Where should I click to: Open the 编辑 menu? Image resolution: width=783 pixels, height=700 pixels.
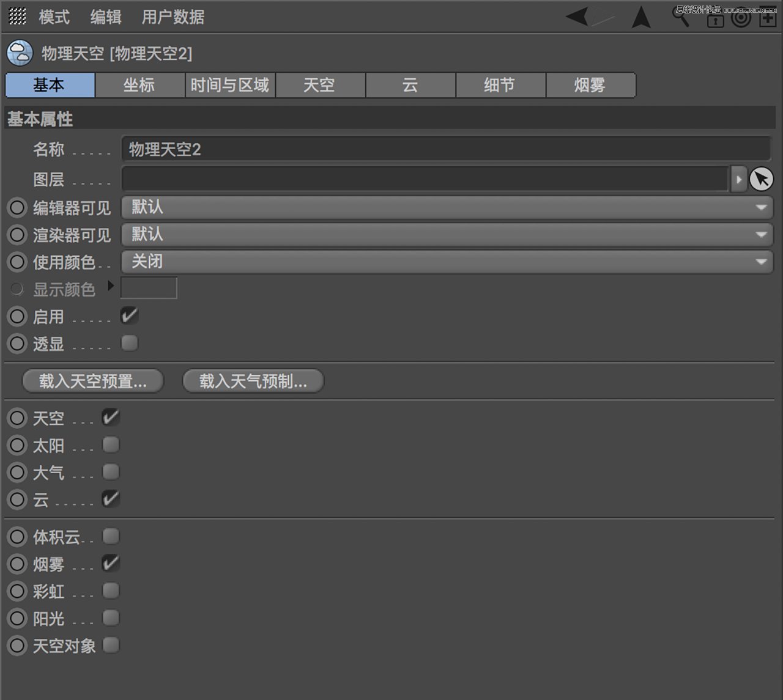tap(105, 18)
